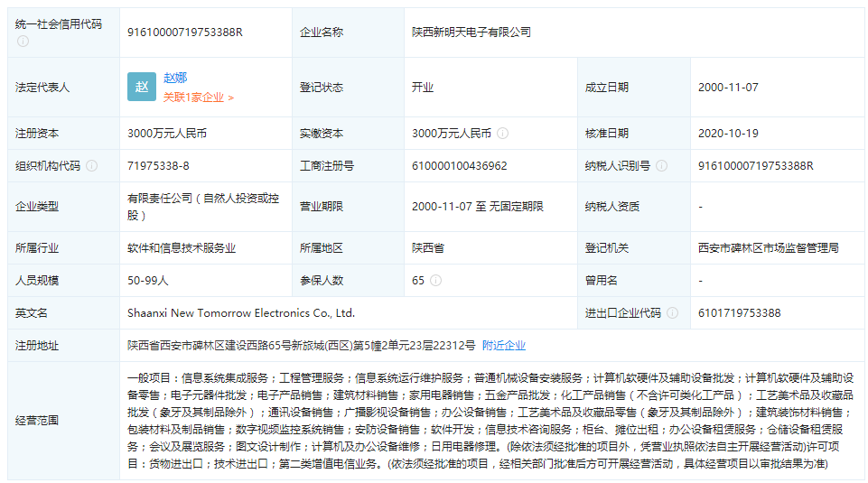
Task: Click info icon next to 实缴资本 value
Action: (502, 134)
